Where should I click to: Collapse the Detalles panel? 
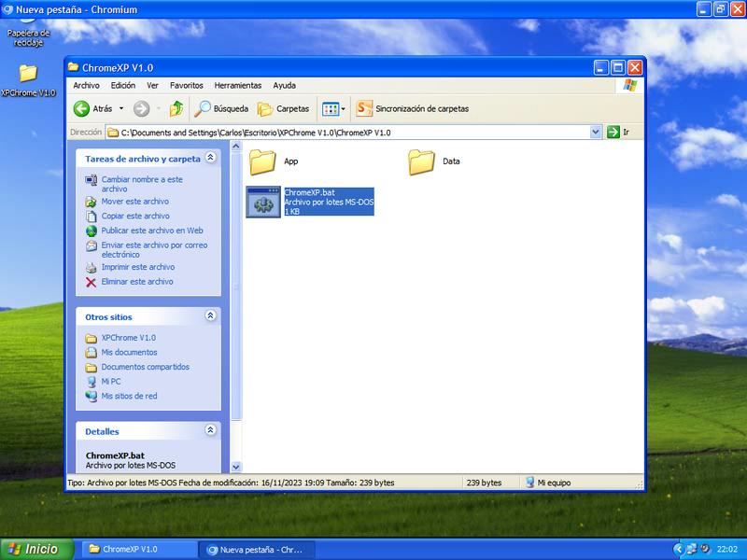point(211,430)
